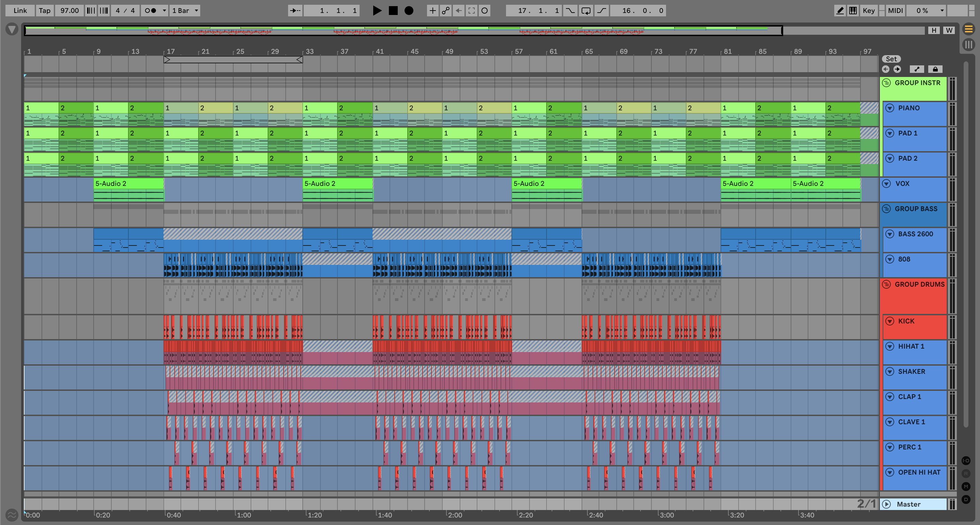980x525 pixels.
Task: Click the Re-enable Automation arrow icon
Action: 459,11
